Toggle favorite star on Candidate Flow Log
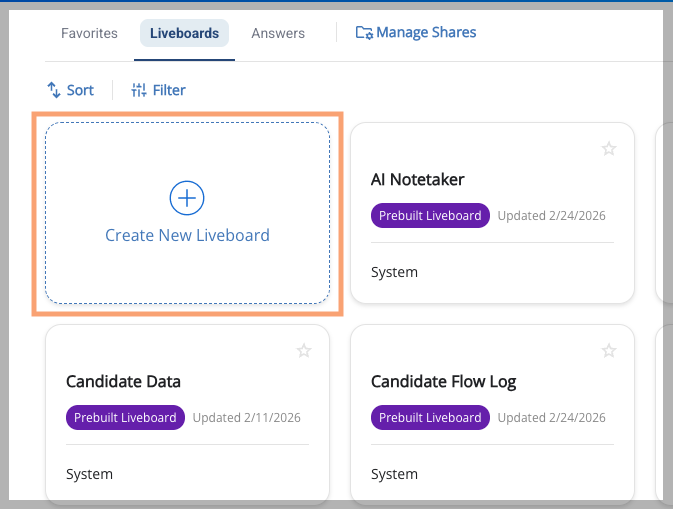673x509 pixels. click(608, 351)
